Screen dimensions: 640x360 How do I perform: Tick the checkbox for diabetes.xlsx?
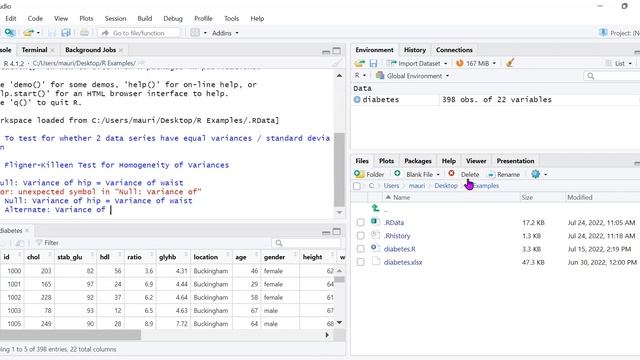tap(360, 262)
